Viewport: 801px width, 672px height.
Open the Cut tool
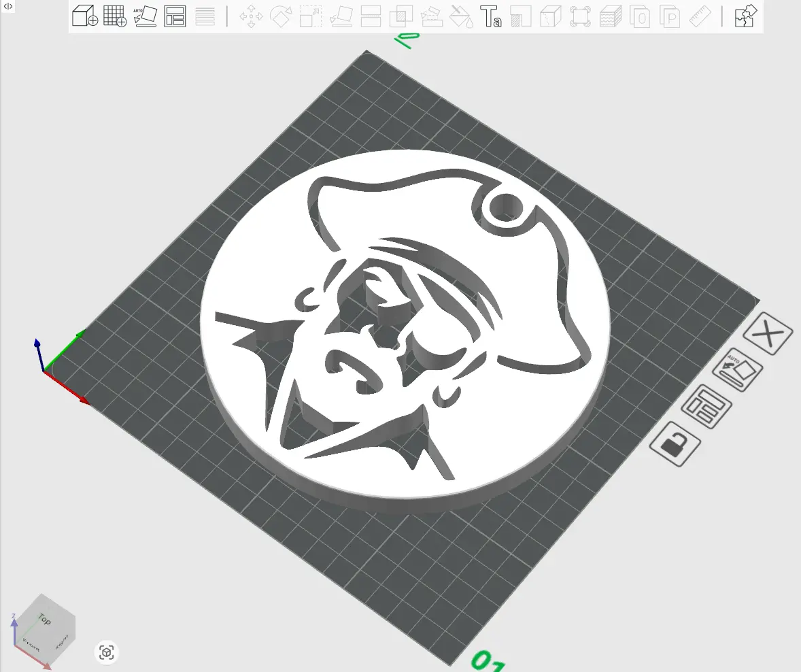pyautogui.click(x=371, y=16)
